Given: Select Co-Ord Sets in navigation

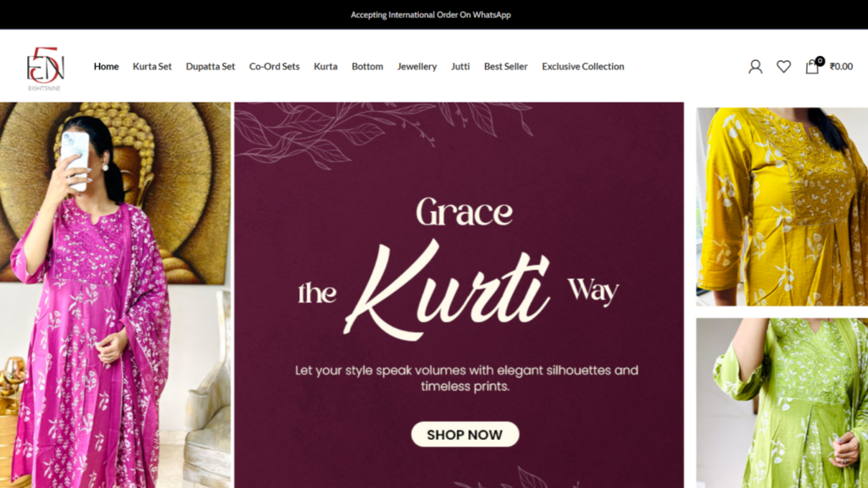Looking at the screenshot, I should (x=275, y=66).
